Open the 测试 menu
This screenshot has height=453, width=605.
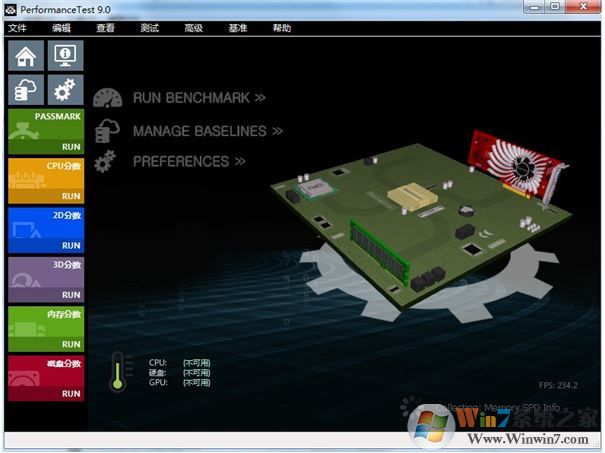point(149,28)
